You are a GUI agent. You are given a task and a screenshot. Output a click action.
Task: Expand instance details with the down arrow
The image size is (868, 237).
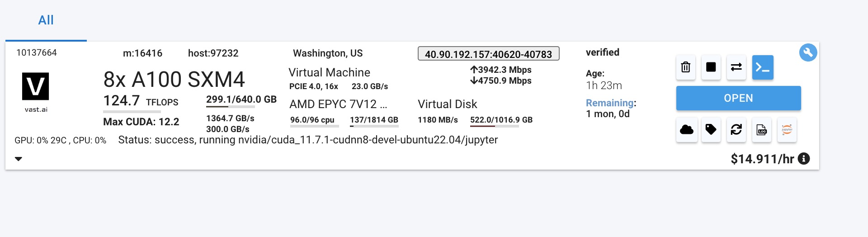[19, 159]
